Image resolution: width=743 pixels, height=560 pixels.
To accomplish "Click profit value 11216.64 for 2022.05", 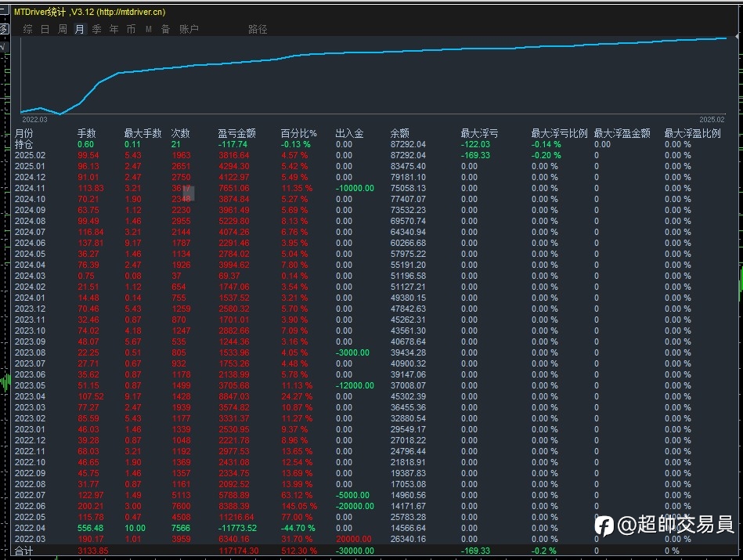I will coord(236,517).
